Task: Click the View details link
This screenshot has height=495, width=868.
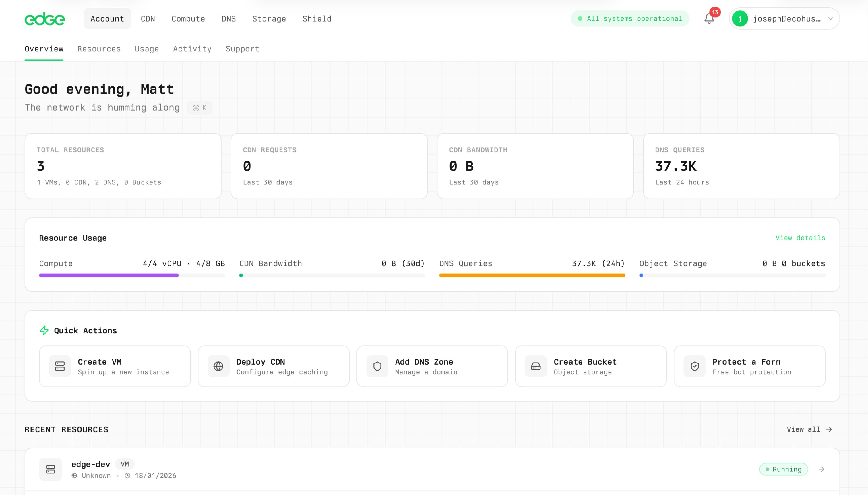Action: (x=800, y=238)
